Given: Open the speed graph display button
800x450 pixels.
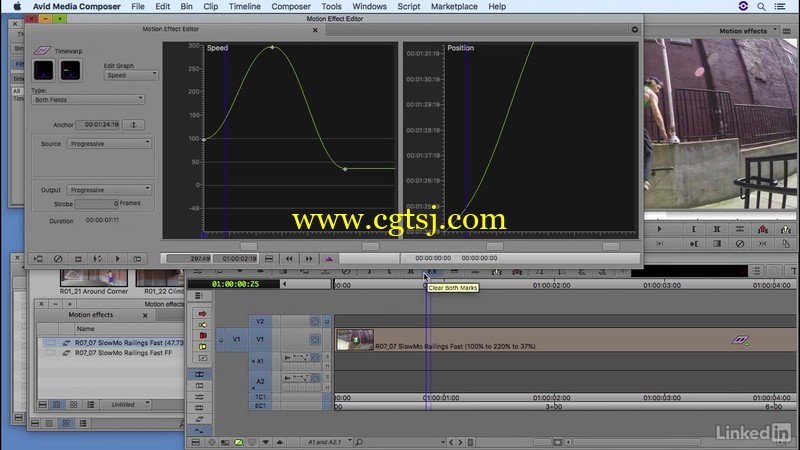Looking at the screenshot, I should tap(43, 70).
